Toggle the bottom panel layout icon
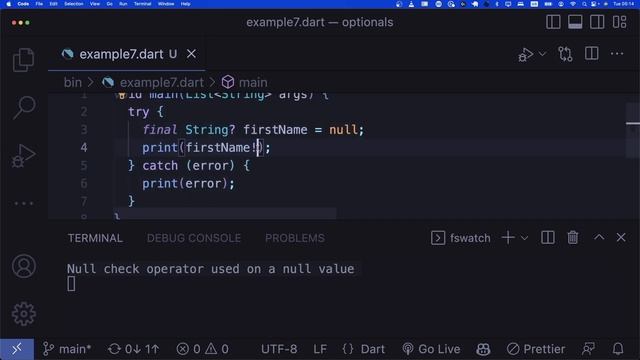This screenshot has height=360, width=640. coord(575,22)
